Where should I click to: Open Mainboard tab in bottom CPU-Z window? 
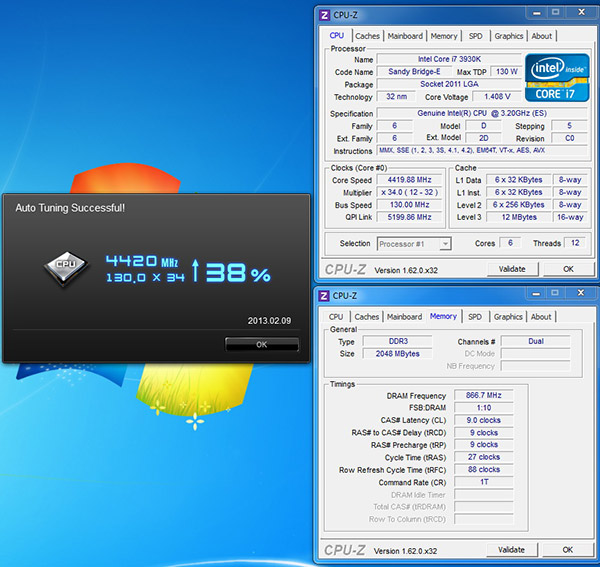[x=404, y=317]
